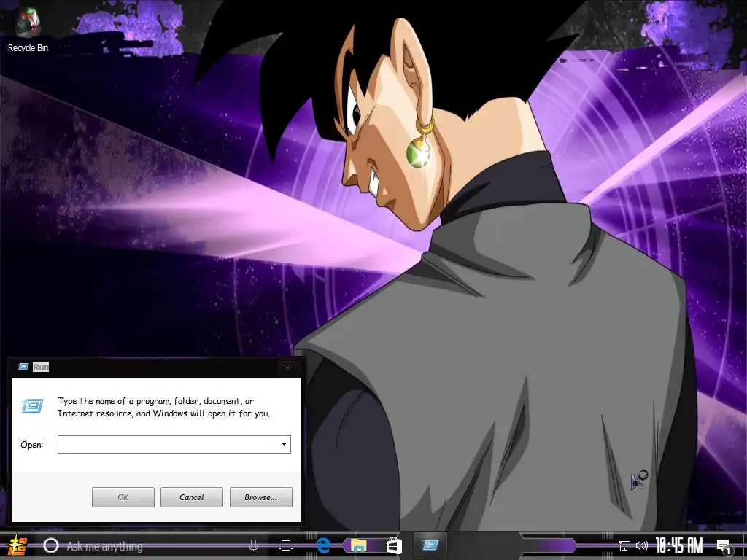
Task: Click the OK button in Run dialog
Action: point(123,497)
